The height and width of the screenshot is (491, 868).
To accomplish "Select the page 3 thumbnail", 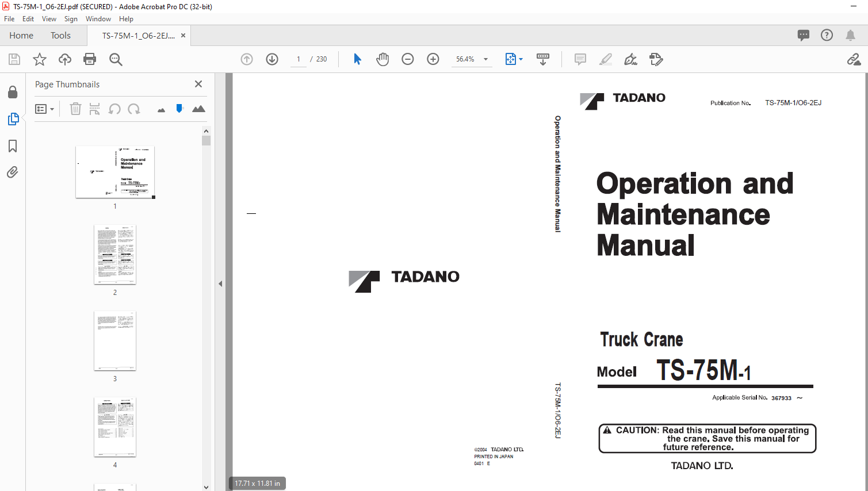I will click(x=115, y=341).
